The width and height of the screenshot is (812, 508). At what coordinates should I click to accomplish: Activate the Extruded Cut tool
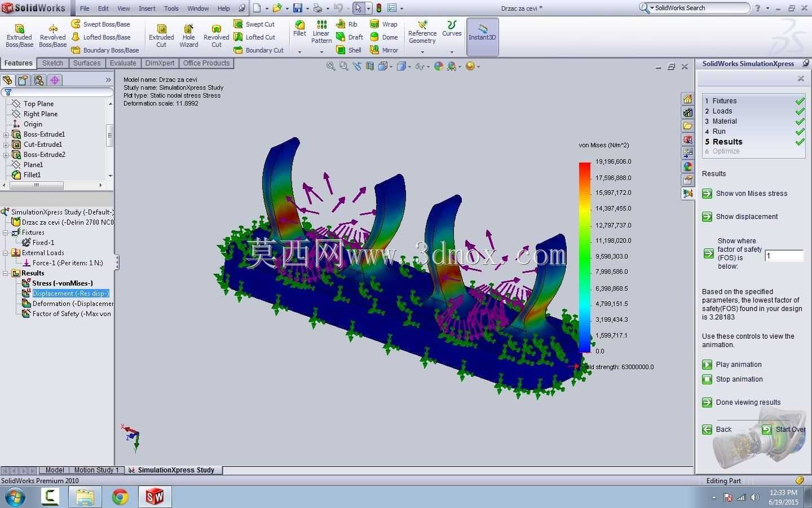(x=161, y=36)
